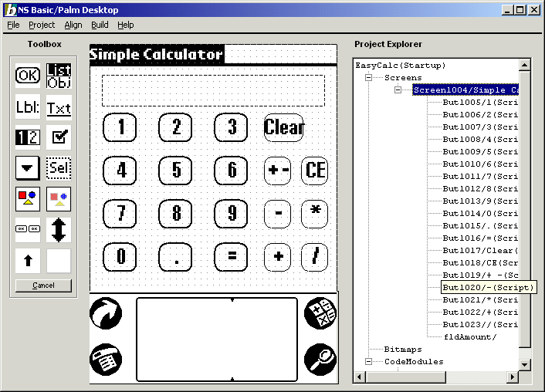Screen dimensions: 545x392
Task: Open the Help menu
Action: (126, 25)
